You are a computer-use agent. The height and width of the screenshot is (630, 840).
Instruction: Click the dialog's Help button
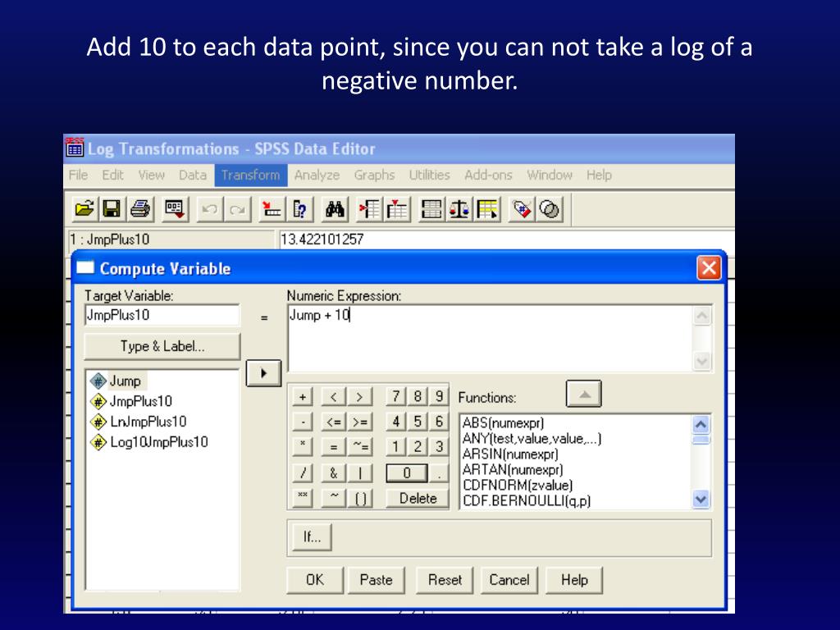tap(574, 580)
